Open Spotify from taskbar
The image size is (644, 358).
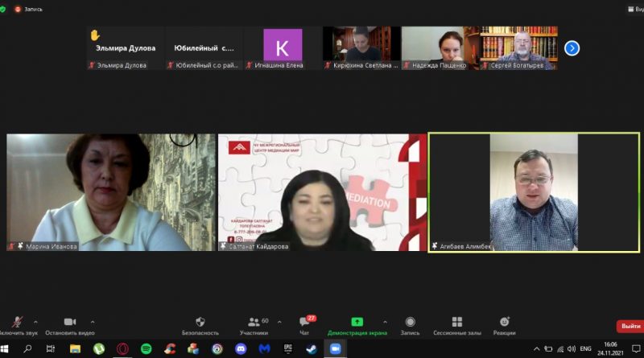(147, 349)
